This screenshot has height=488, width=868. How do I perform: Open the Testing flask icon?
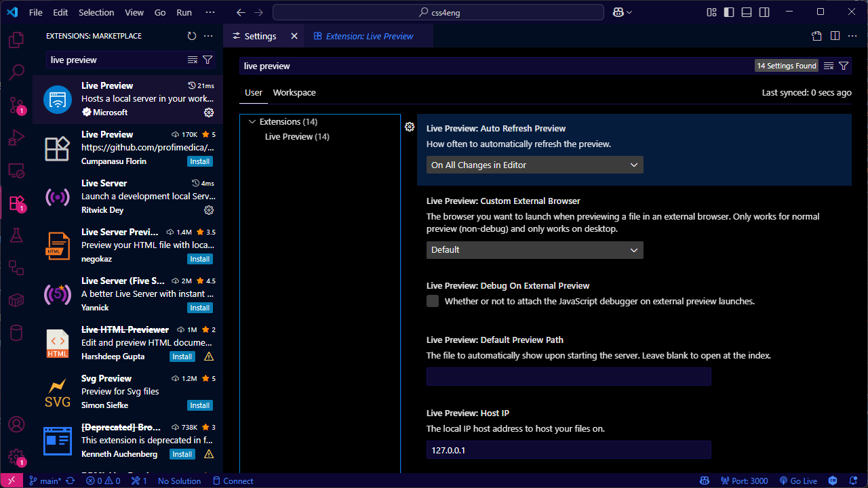pyautogui.click(x=16, y=235)
